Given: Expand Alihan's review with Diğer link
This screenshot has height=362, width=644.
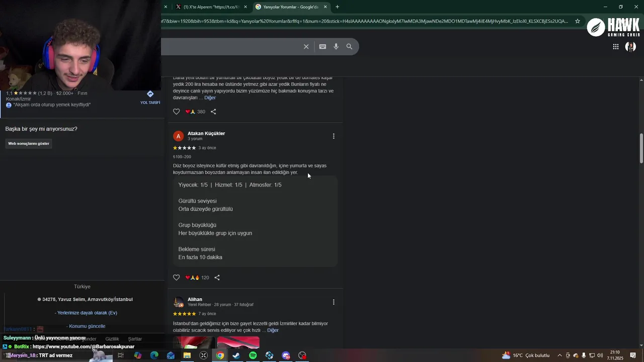Looking at the screenshot, I should (x=273, y=330).
